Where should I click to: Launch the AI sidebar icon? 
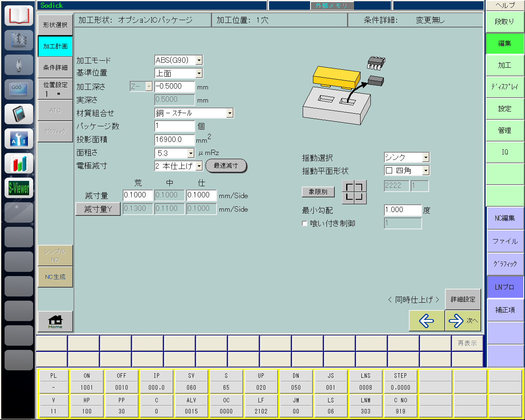[19, 139]
